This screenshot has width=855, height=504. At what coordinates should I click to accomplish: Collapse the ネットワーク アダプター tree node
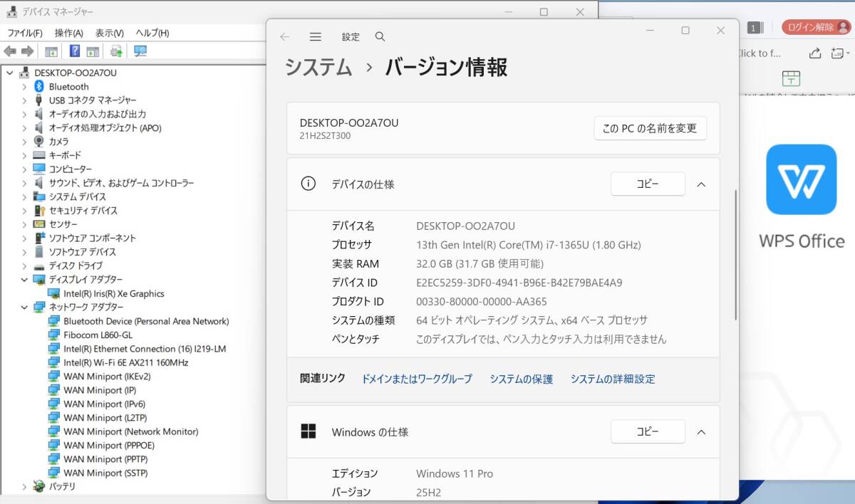(24, 308)
